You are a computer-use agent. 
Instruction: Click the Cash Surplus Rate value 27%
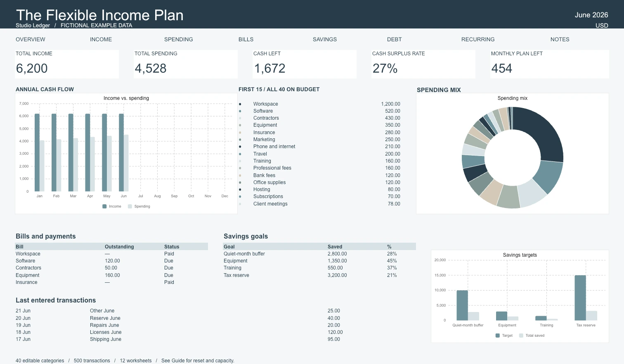[385, 69]
